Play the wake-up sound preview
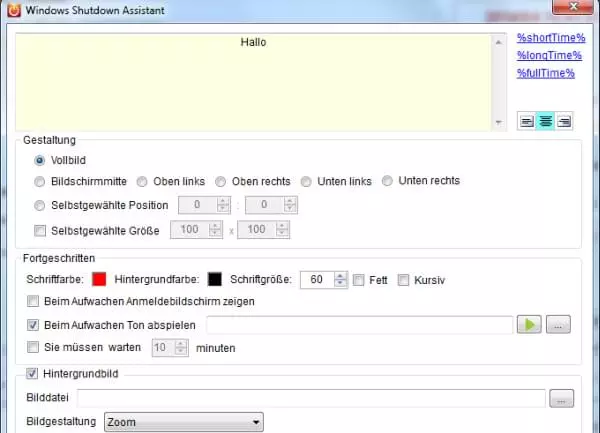This screenshot has height=433, width=600. (529, 324)
